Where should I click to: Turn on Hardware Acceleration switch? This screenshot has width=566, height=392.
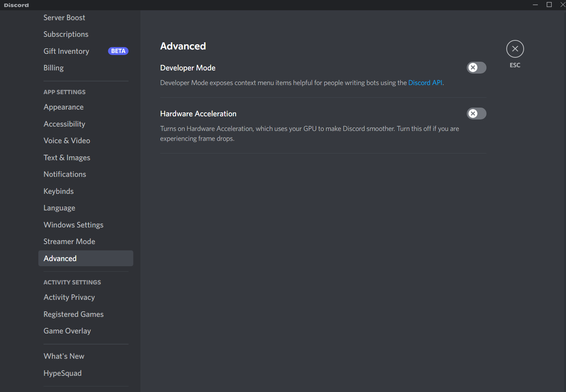pyautogui.click(x=476, y=114)
